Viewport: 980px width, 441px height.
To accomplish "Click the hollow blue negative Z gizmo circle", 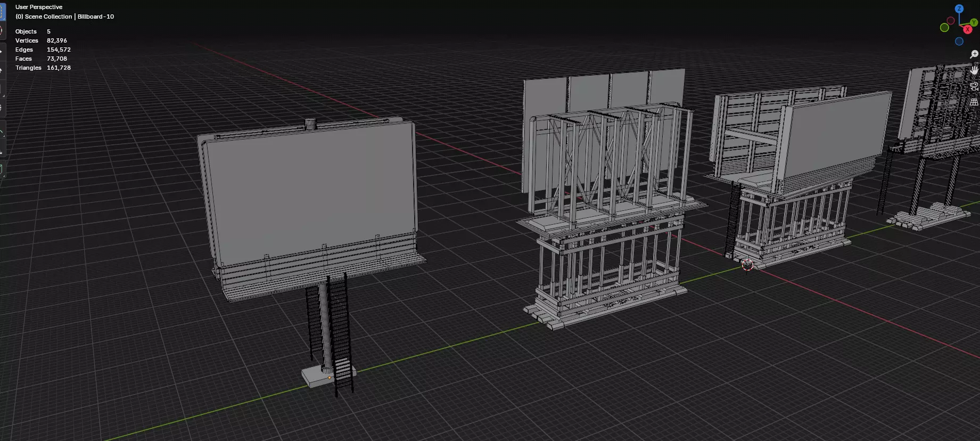I will coord(959,42).
